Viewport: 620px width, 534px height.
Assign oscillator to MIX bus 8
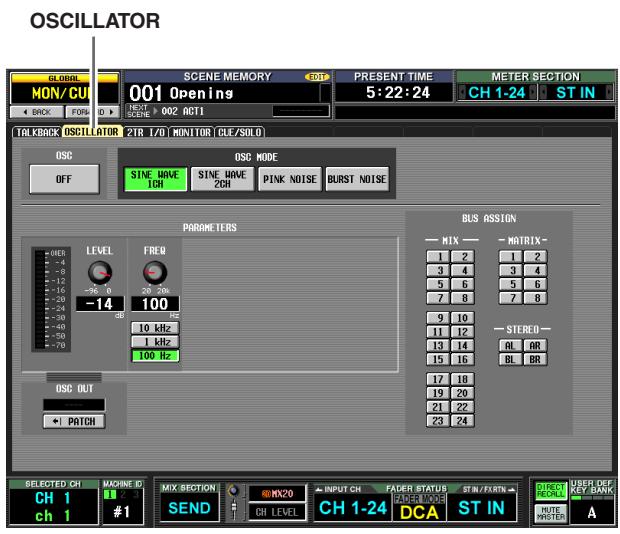click(x=463, y=298)
